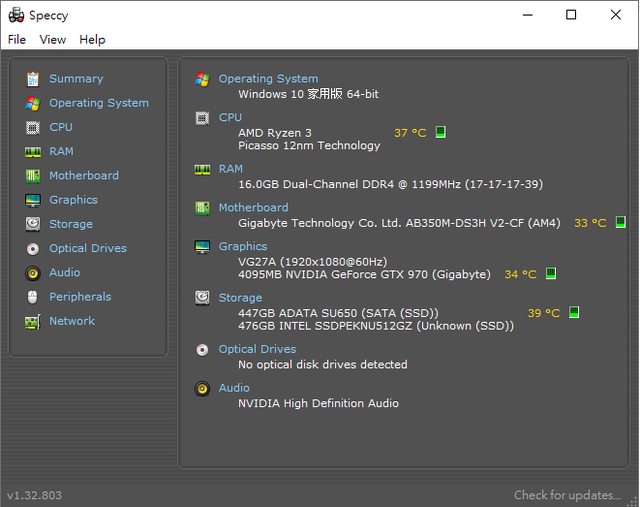
Task: Click the Network icon in sidebar
Action: click(x=33, y=321)
